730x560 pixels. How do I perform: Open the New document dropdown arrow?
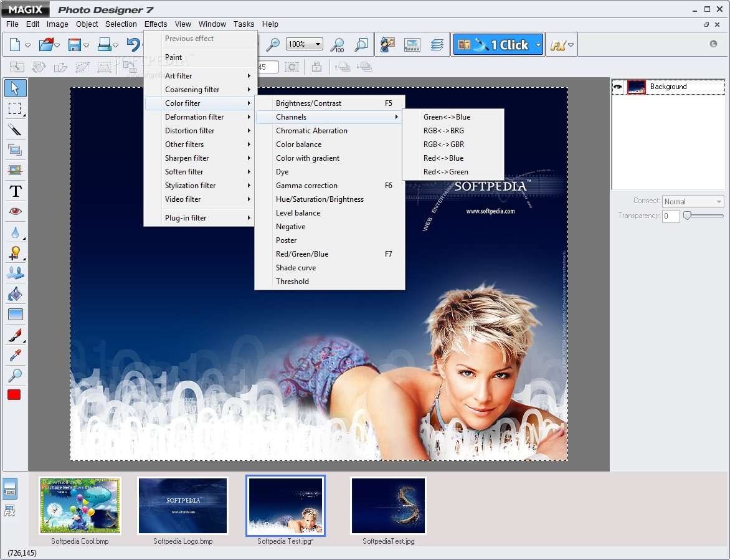click(27, 45)
